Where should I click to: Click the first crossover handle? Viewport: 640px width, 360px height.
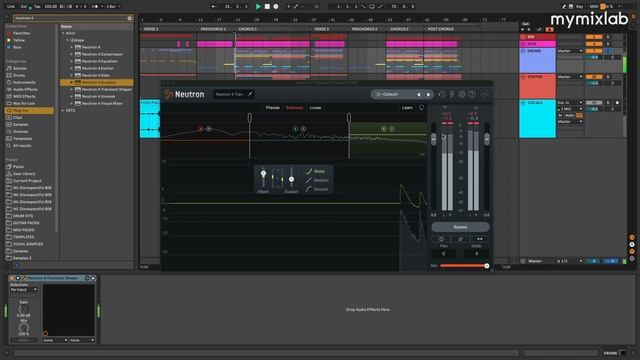pos(249,118)
